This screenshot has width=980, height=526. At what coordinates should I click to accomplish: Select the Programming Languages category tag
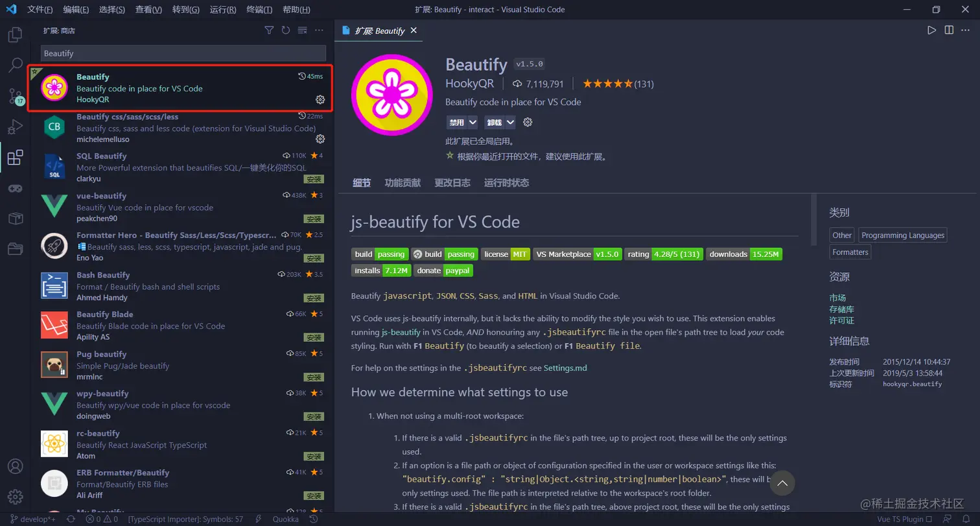[903, 235]
